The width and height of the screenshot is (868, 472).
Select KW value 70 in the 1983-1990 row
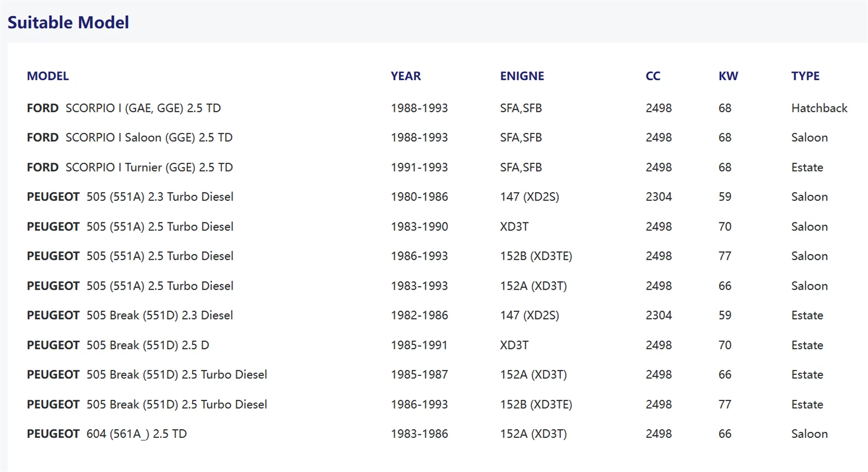725,227
